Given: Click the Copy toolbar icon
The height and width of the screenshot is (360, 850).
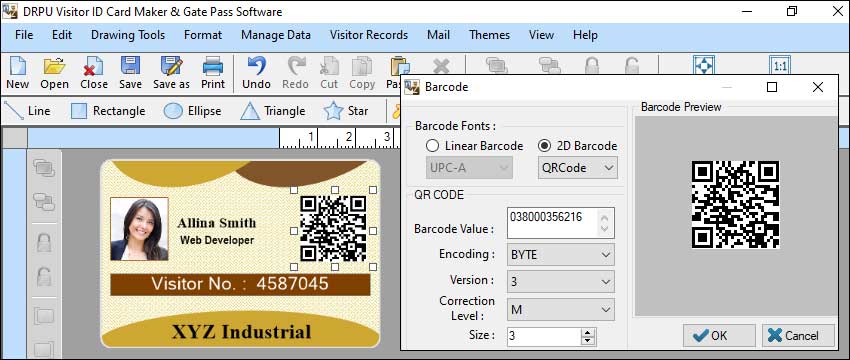Looking at the screenshot, I should coord(362,66).
